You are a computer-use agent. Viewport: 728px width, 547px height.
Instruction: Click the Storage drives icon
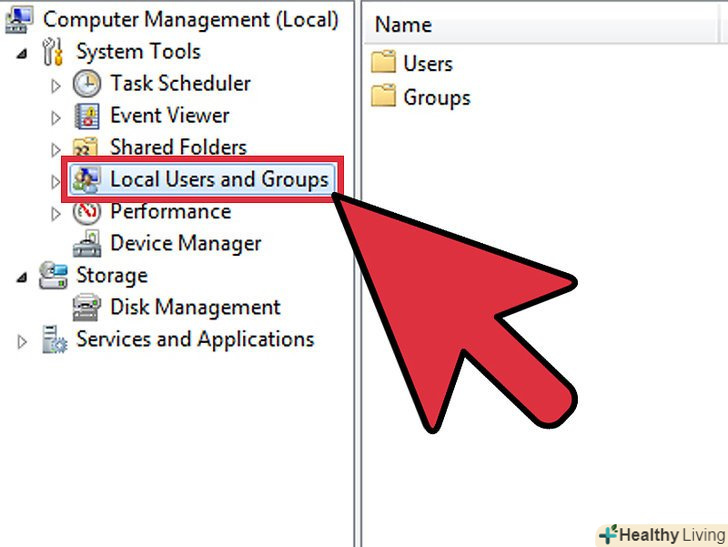53,275
